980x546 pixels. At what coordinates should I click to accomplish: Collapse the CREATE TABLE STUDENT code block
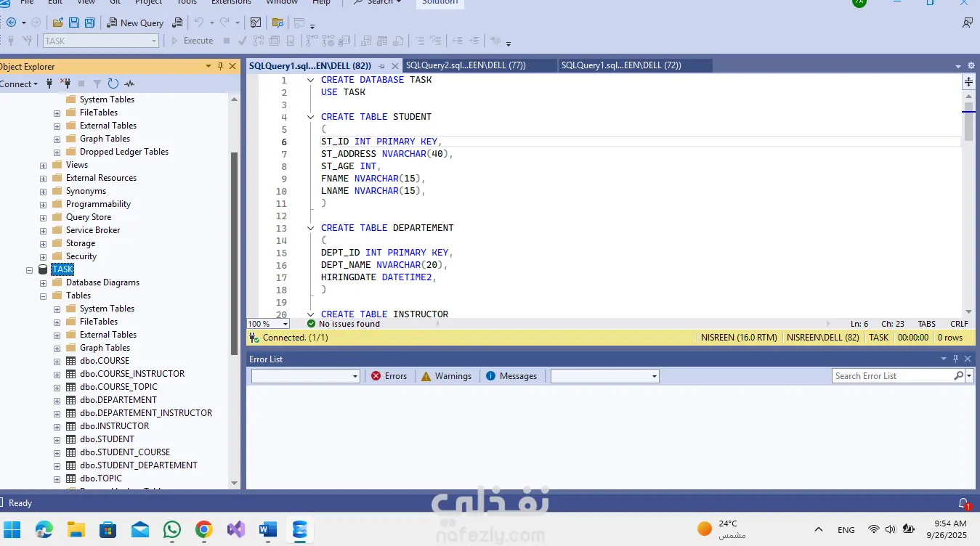pyautogui.click(x=311, y=117)
